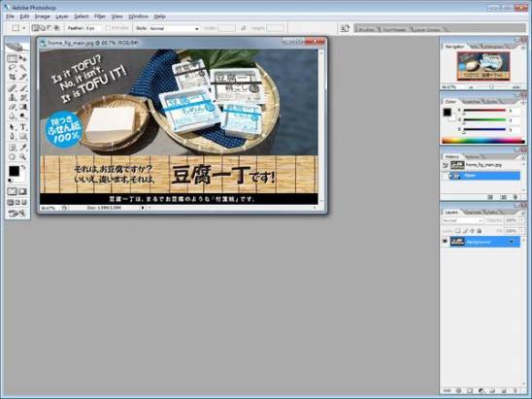Select the Move tool

[23, 58]
